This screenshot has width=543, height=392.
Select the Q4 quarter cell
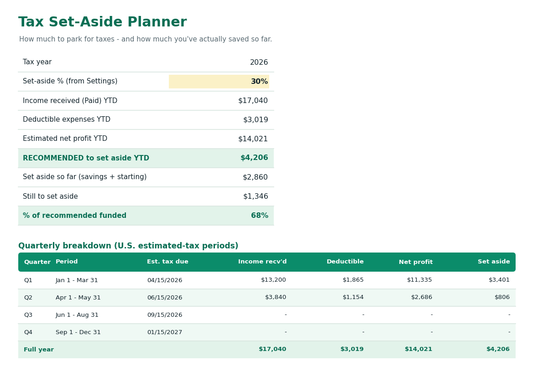pos(28,332)
